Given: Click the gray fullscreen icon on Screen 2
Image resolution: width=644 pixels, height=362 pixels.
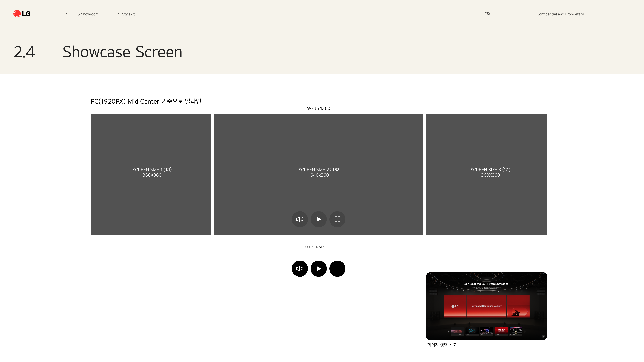Looking at the screenshot, I should tap(337, 219).
